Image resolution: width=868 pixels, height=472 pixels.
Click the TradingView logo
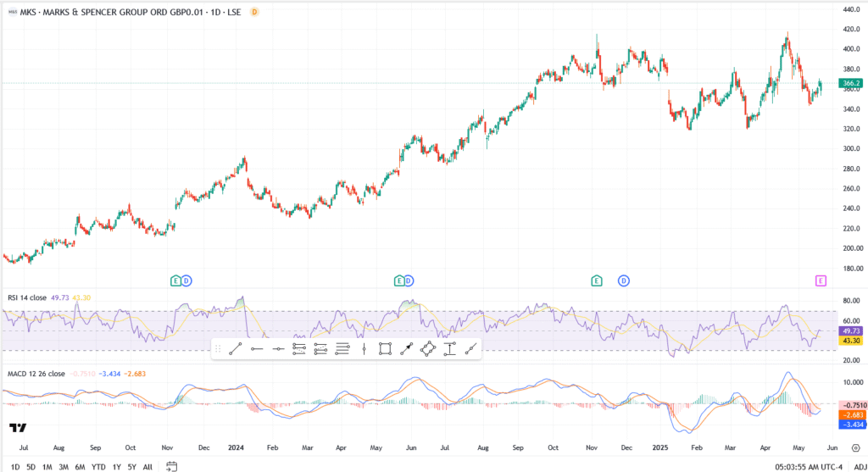(18, 428)
